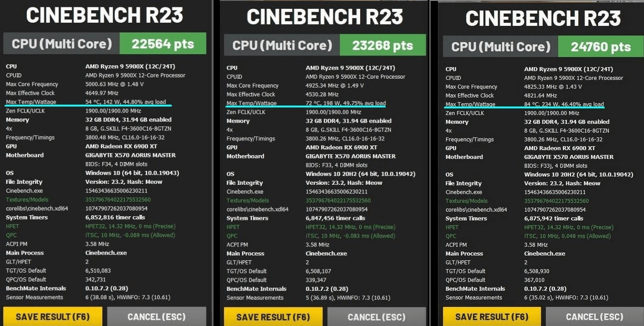Save the 24760 pts result

coord(492,317)
